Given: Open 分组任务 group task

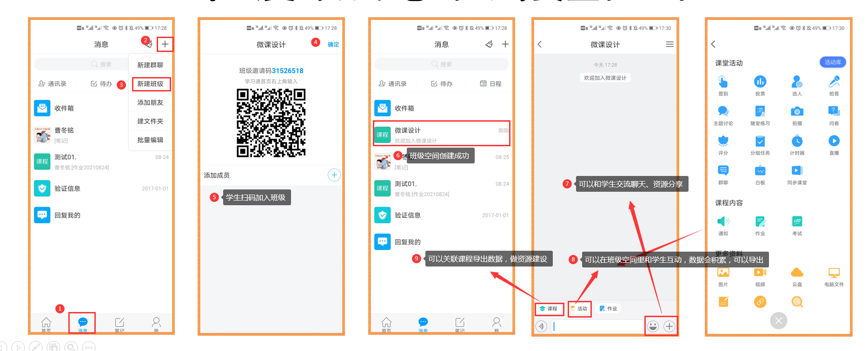Looking at the screenshot, I should coord(760,141).
